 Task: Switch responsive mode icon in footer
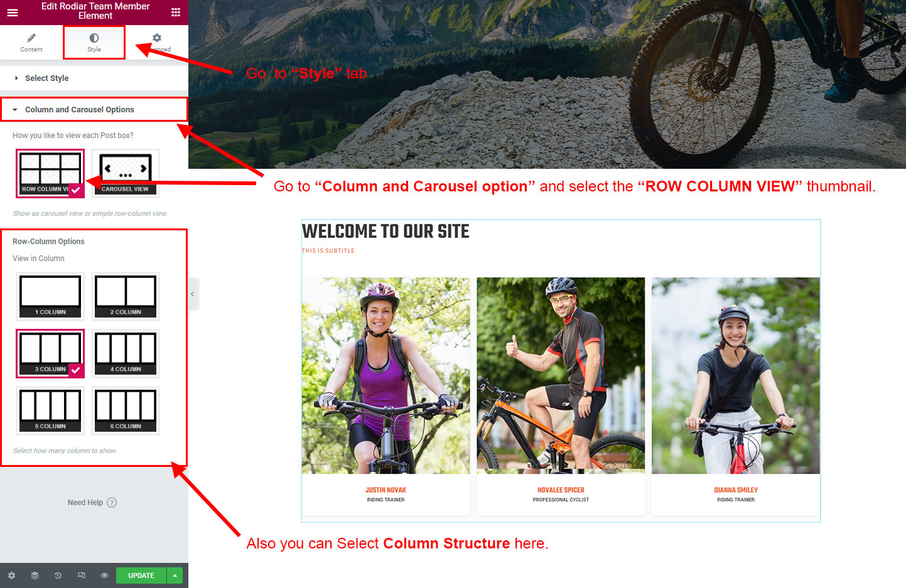pyautogui.click(x=81, y=575)
